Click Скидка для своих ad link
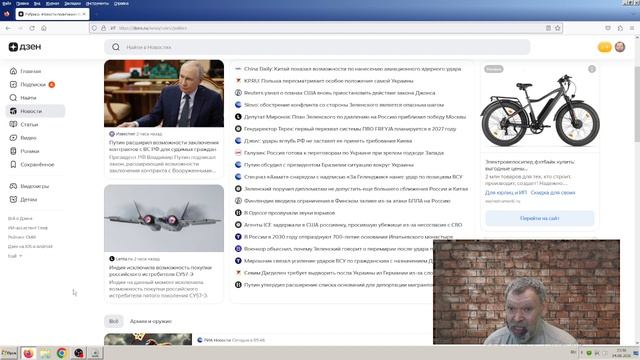640x360 pixels. click(553, 193)
